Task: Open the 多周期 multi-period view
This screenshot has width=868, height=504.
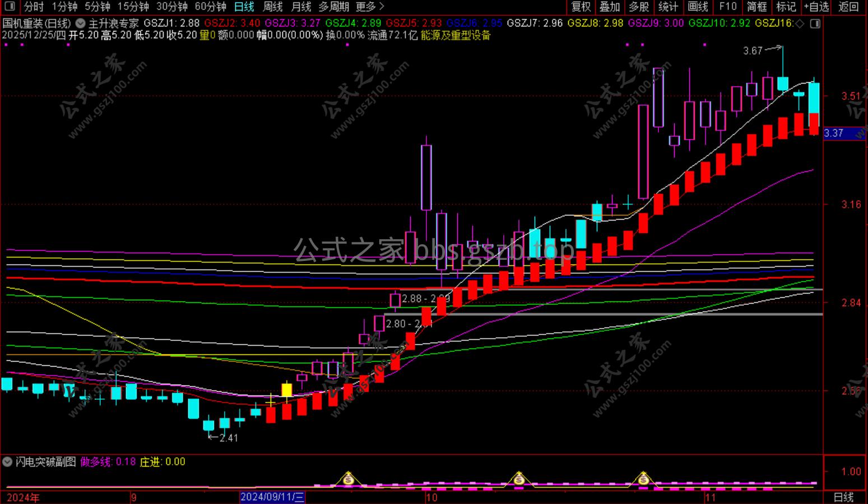Action: (334, 7)
